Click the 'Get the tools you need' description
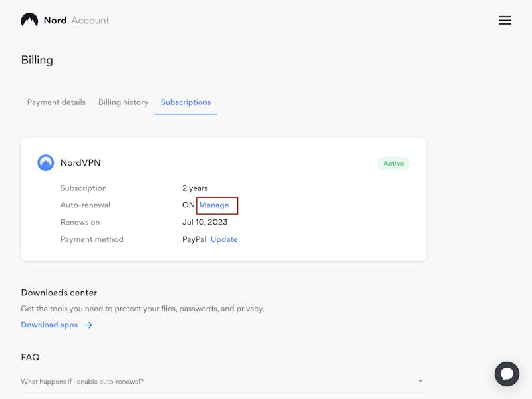 142,309
